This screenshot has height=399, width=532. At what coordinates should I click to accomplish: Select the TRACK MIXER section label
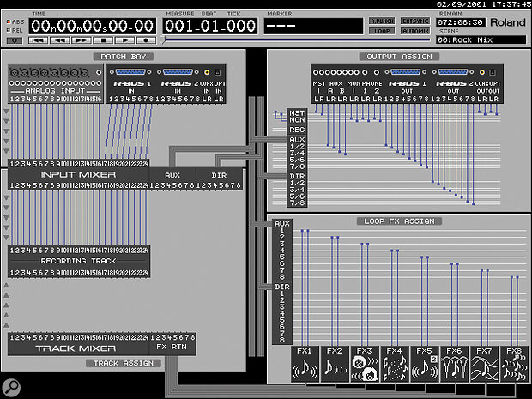pos(77,348)
